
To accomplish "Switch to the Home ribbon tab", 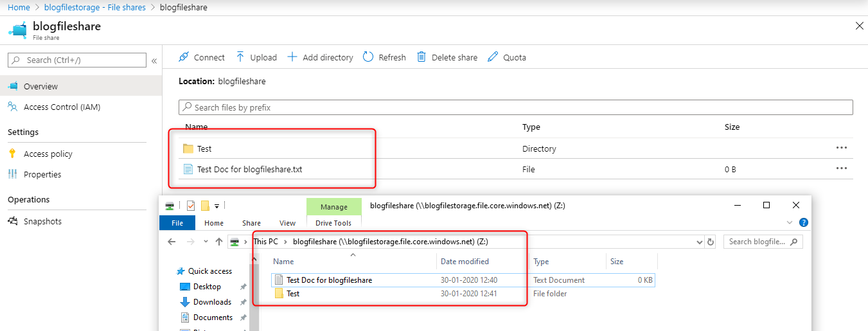I will coord(214,223).
